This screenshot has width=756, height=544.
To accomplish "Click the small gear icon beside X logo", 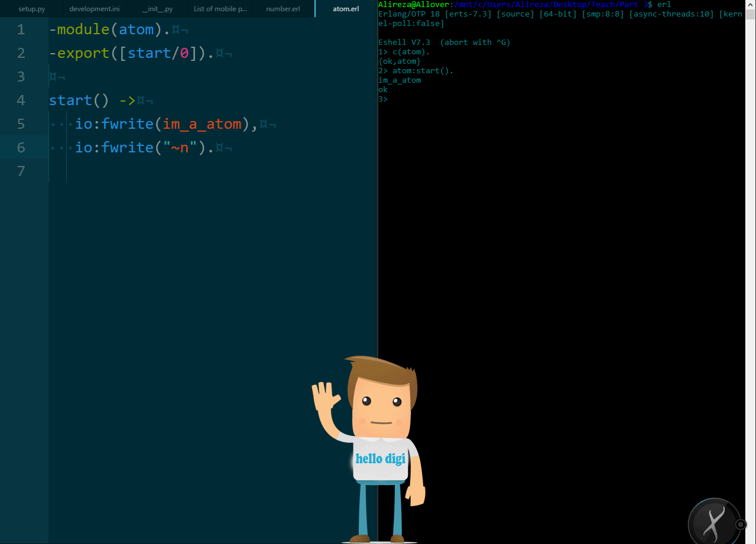I will 741,525.
